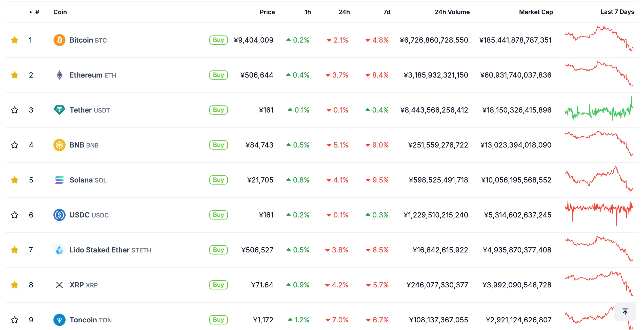The width and height of the screenshot is (644, 330).
Task: Add Toncoin to favorites via star
Action: (15, 320)
